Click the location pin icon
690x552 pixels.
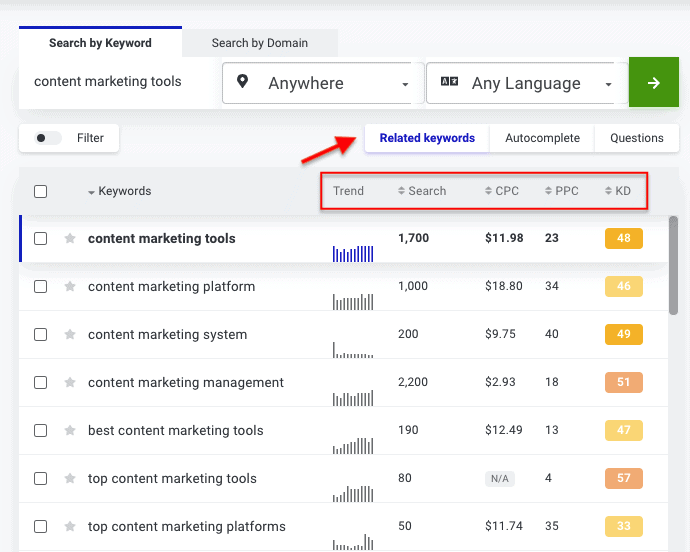[243, 83]
